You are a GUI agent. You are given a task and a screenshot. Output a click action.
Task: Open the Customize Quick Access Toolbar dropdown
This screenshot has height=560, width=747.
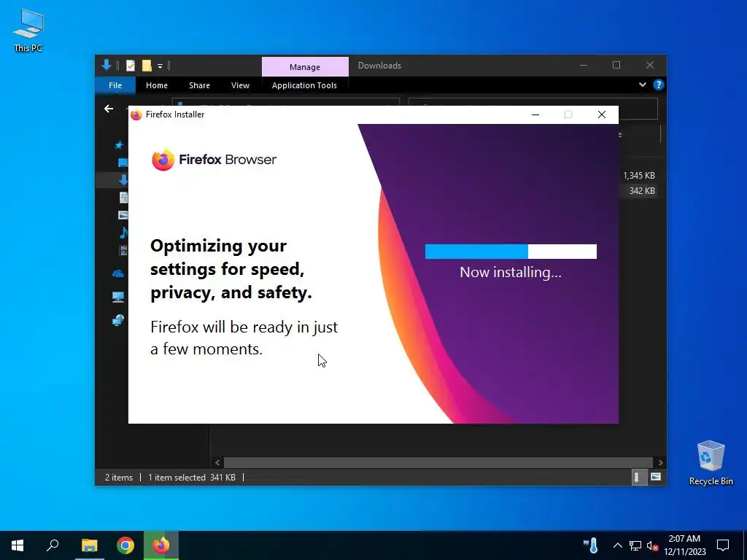coord(160,66)
